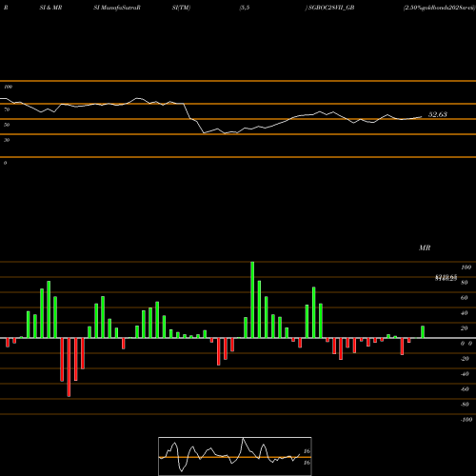Open the mini overview chart thumbnail
476x476 pixels.
coord(235,456)
